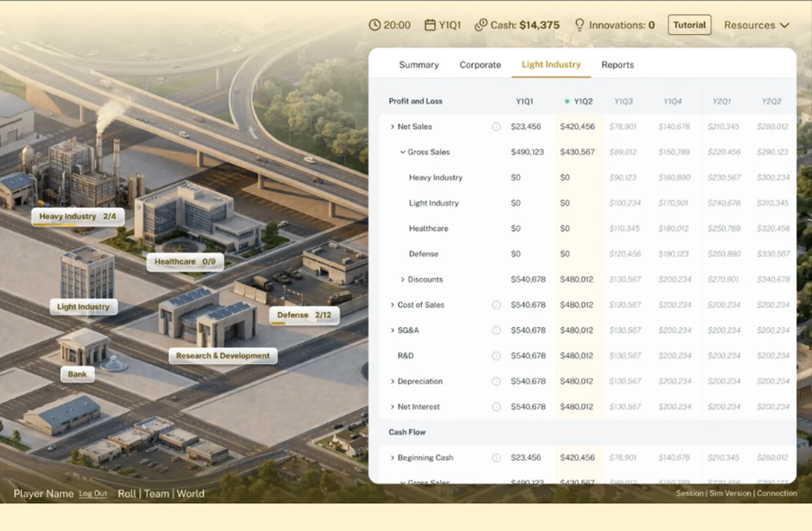812x531 pixels.
Task: Click the coins icon beside Cash
Action: point(481,25)
